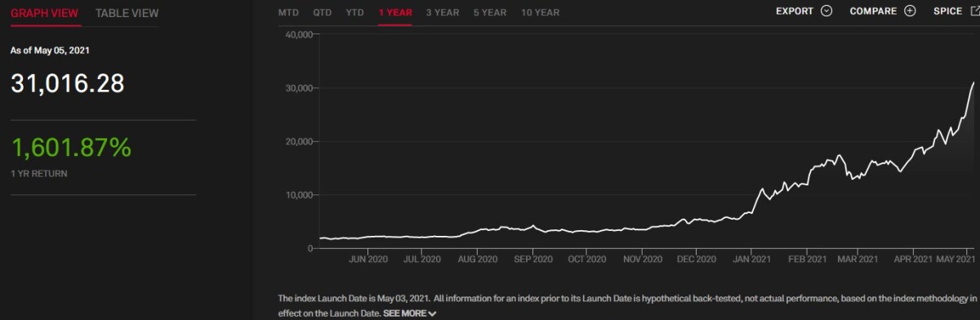
Task: Click the Compare plus circle icon
Action: pyautogui.click(x=910, y=11)
